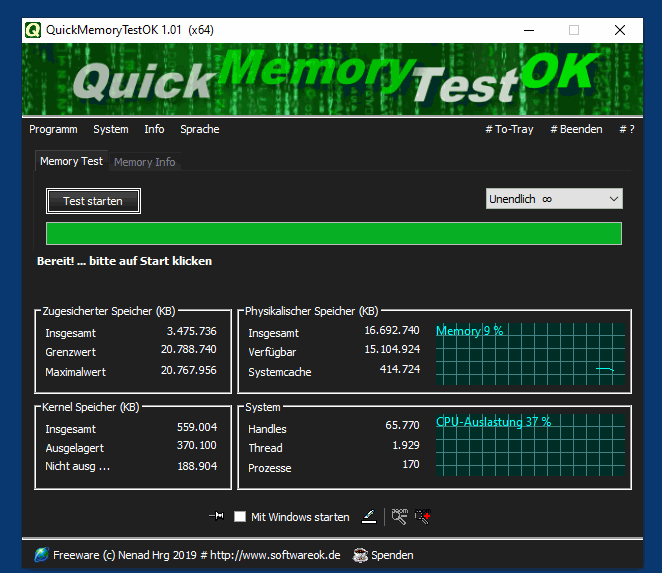
Task: Click the QuickMemoryTestOK banner logo
Action: point(333,79)
